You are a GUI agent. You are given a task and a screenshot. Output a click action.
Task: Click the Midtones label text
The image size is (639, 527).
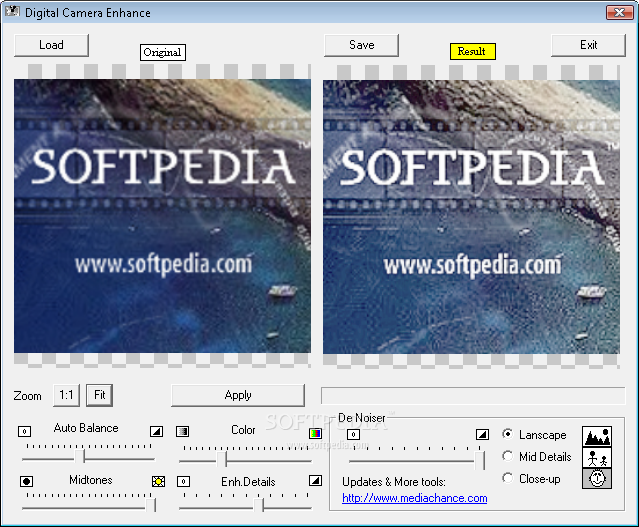tap(90, 480)
